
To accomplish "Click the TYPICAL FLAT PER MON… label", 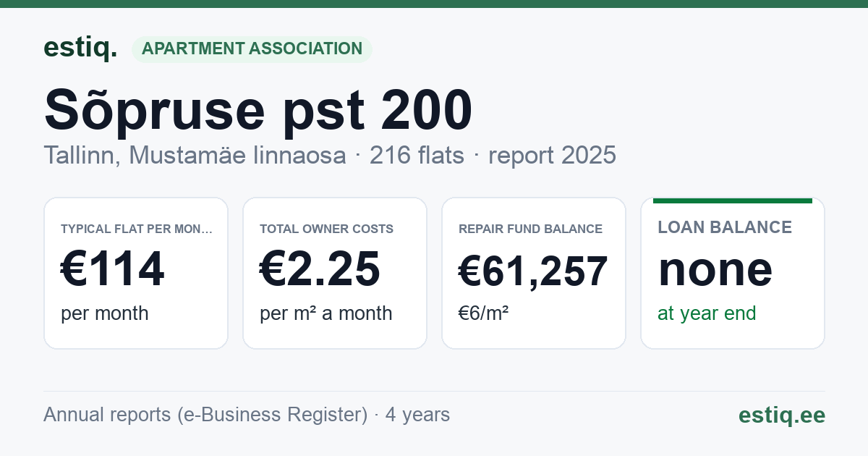I will pos(137,229).
